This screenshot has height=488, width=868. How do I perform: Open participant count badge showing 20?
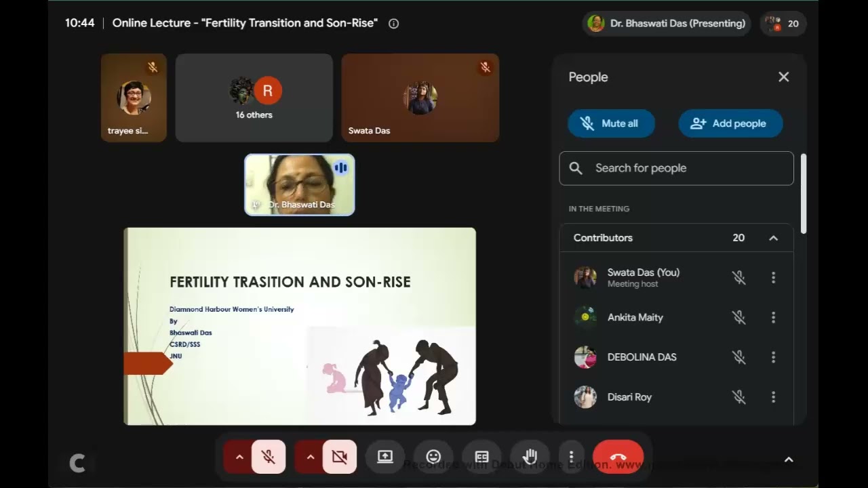point(782,24)
